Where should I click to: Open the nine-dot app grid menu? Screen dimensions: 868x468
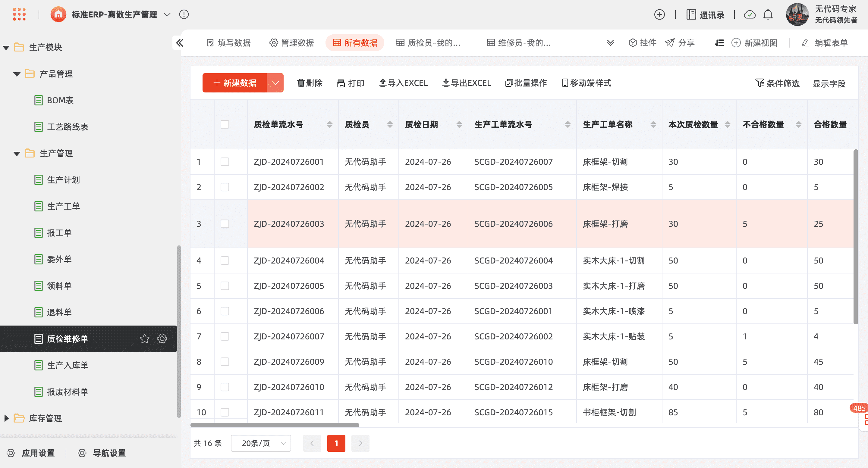(x=19, y=14)
